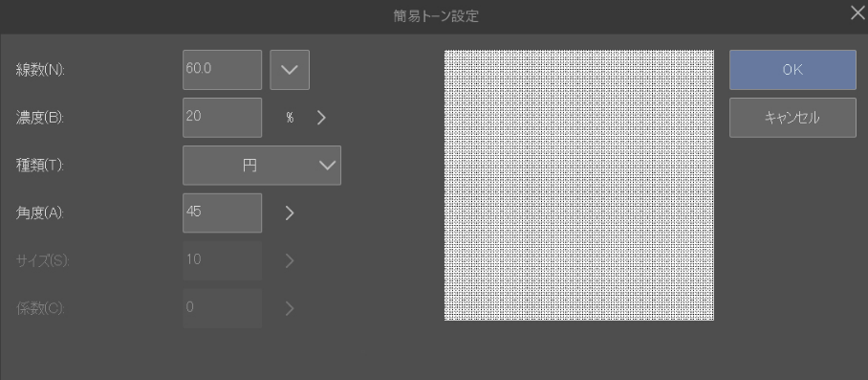The image size is (868, 380).
Task: Click the 線数 value field showing 60.0
Action: point(222,70)
